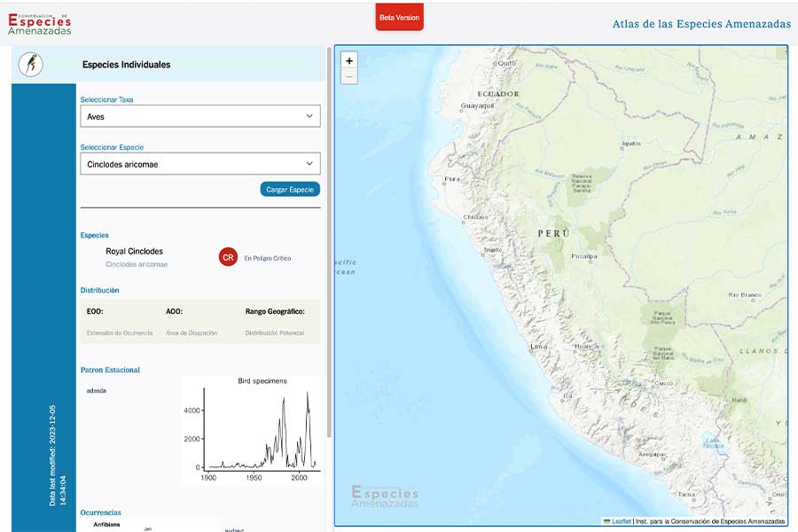Click the Seleccionar Taxa label
The width and height of the screenshot is (798, 532).
click(x=106, y=100)
